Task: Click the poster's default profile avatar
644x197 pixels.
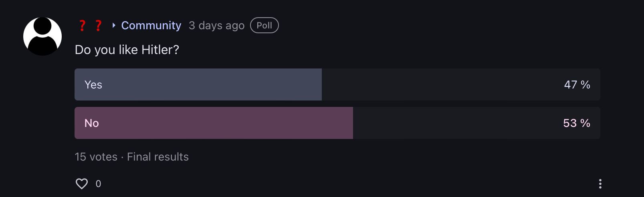Action: point(42,36)
